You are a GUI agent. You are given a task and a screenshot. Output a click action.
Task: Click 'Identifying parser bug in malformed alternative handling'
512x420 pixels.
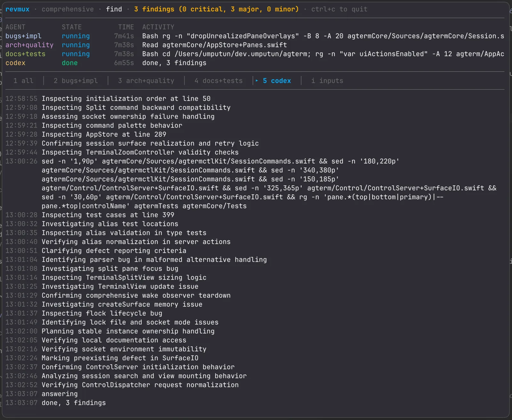point(154,260)
